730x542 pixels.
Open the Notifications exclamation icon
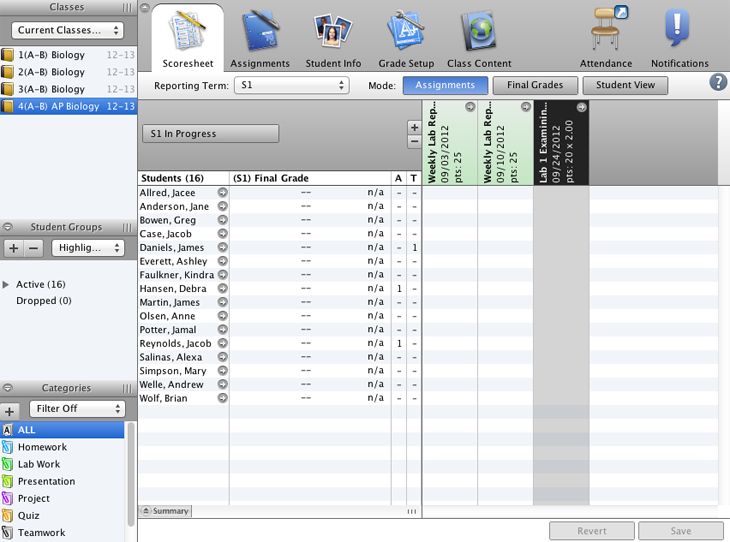(679, 32)
